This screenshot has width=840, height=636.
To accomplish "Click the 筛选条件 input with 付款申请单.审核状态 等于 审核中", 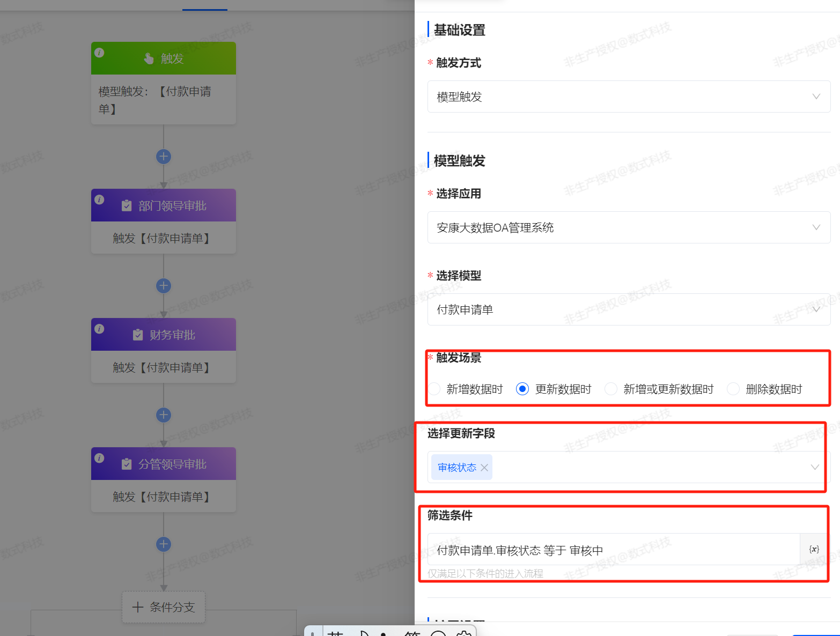I will click(614, 550).
